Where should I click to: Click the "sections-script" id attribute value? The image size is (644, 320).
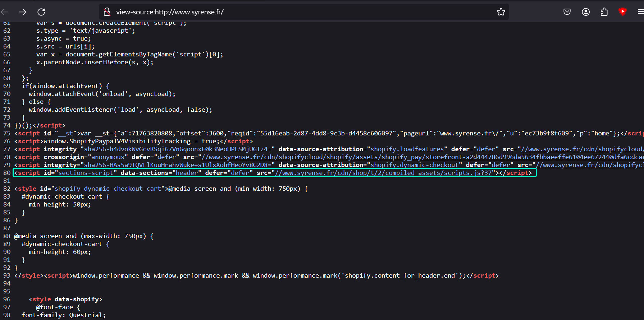pyautogui.click(x=86, y=173)
